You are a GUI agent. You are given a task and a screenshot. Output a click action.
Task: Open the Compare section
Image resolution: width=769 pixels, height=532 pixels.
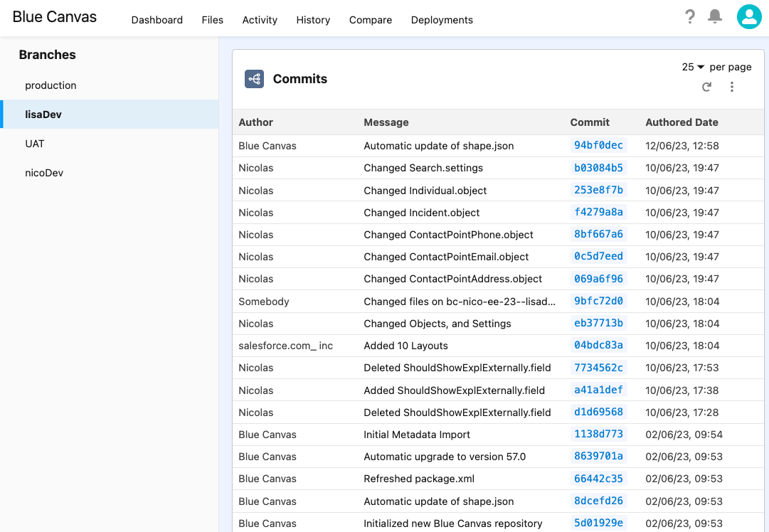(370, 20)
